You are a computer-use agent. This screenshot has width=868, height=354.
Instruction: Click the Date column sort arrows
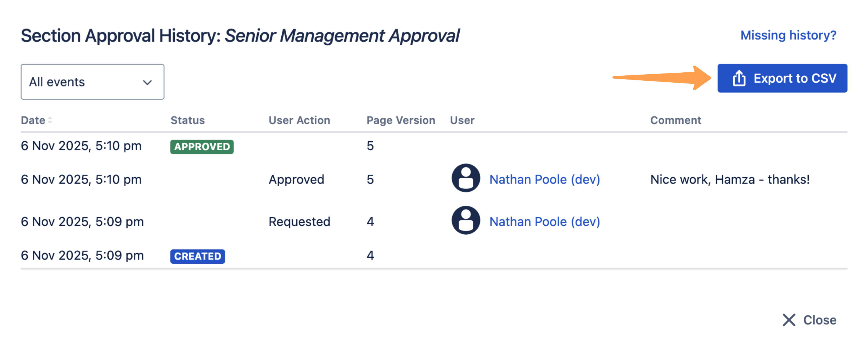[50, 120]
